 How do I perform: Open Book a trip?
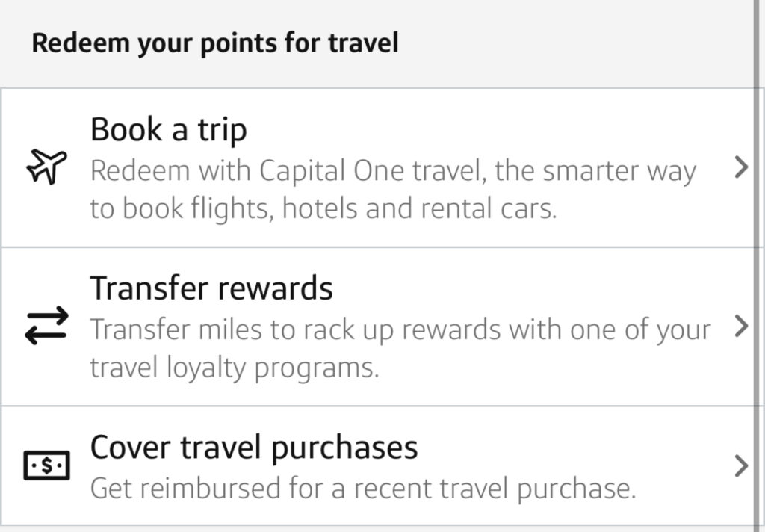(x=169, y=129)
